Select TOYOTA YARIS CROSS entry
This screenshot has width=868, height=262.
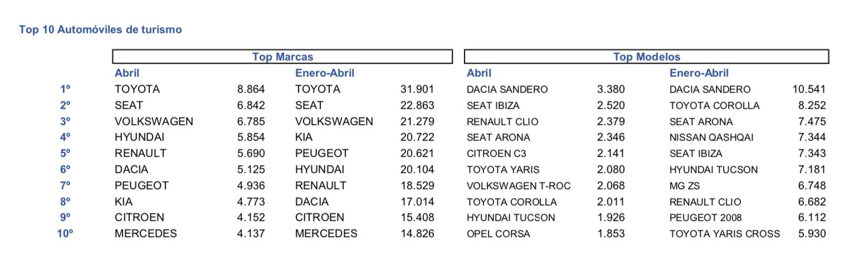click(x=725, y=234)
